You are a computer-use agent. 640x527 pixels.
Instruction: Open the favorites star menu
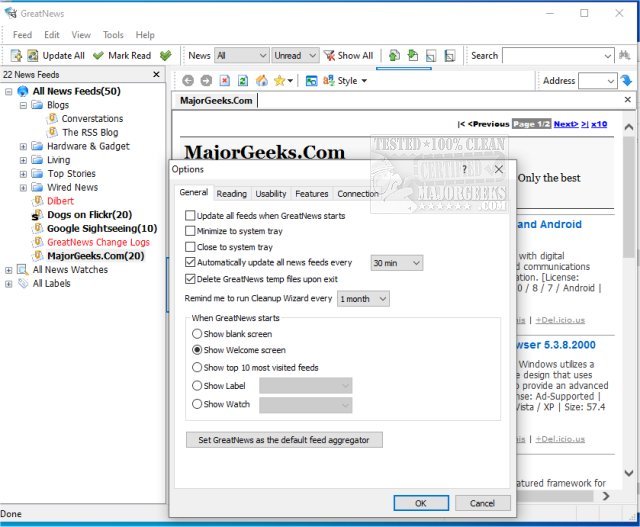coord(283,81)
